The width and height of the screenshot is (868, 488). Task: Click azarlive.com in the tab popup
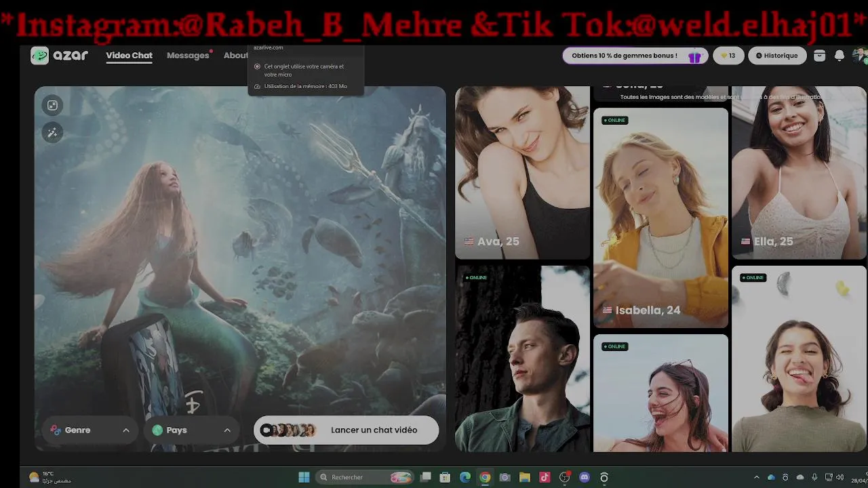[268, 47]
